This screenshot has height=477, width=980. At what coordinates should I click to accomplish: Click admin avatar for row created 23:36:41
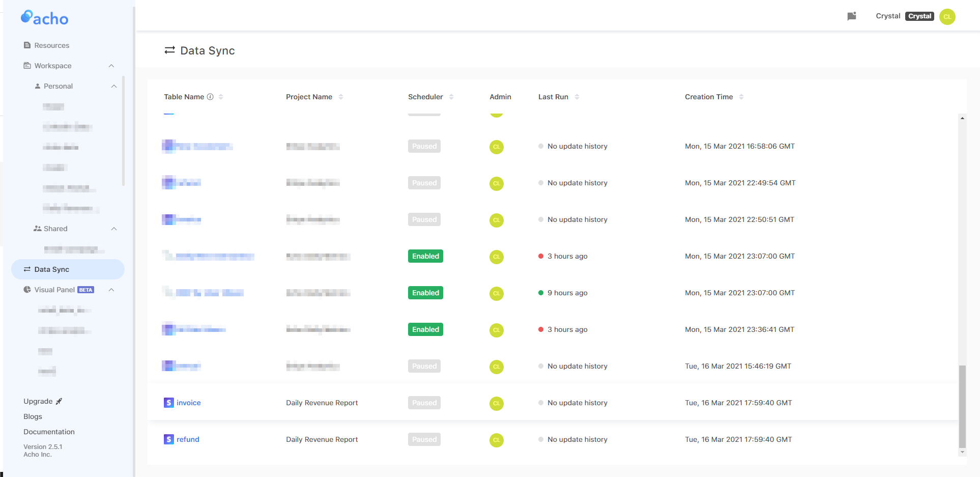[x=497, y=330]
